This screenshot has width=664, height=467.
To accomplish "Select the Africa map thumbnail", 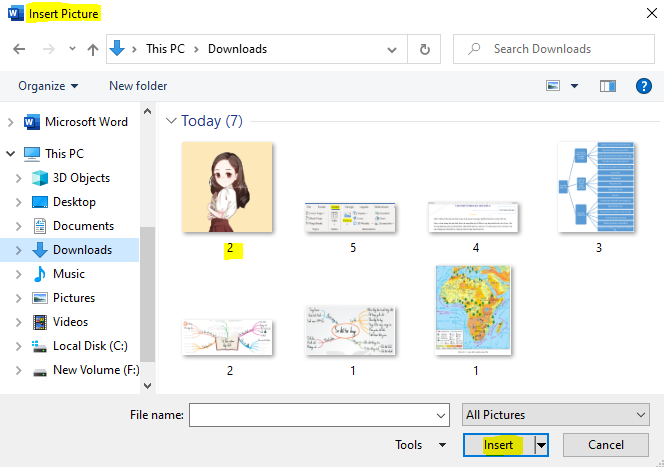I will pyautogui.click(x=473, y=309).
